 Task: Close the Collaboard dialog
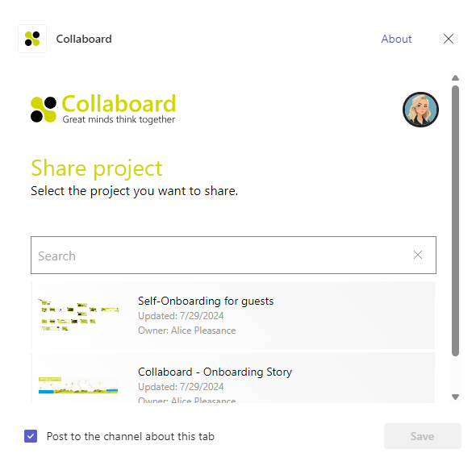pyautogui.click(x=449, y=39)
